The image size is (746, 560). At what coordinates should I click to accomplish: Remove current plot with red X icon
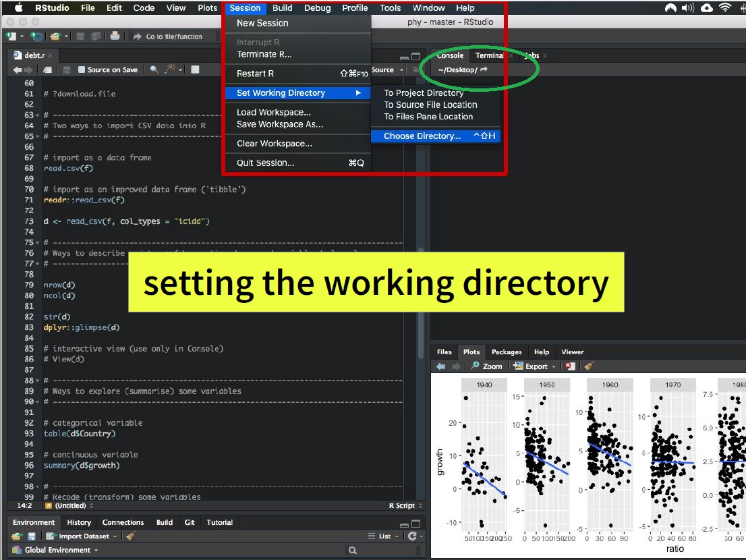coord(571,366)
